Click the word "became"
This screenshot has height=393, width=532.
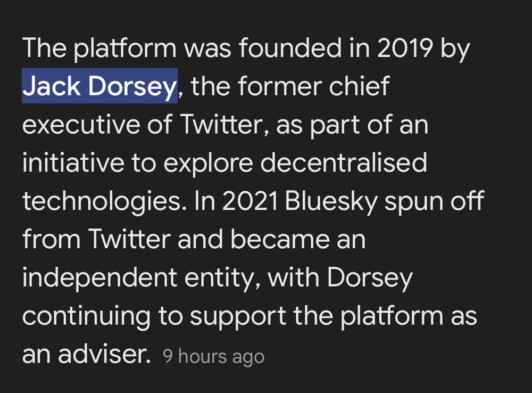(x=280, y=239)
